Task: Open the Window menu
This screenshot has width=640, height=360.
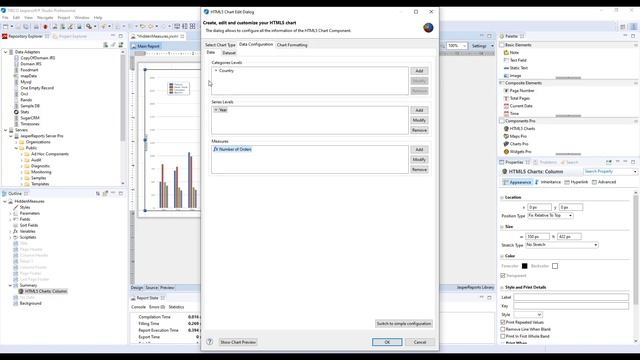Action: (82, 18)
